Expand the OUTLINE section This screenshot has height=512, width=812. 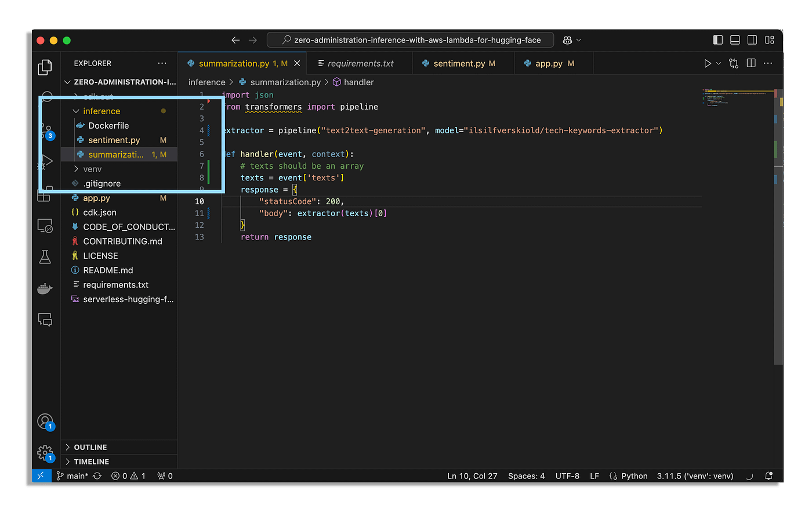pyautogui.click(x=90, y=447)
